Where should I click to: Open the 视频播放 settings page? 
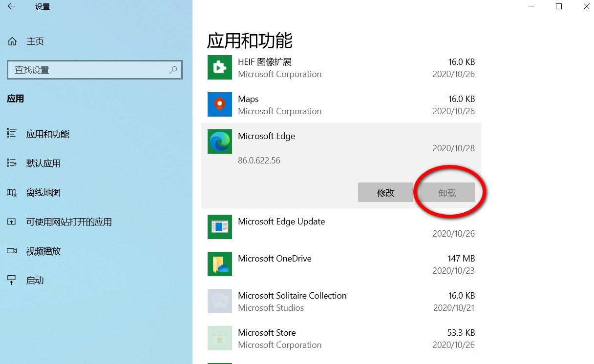pyautogui.click(x=43, y=251)
